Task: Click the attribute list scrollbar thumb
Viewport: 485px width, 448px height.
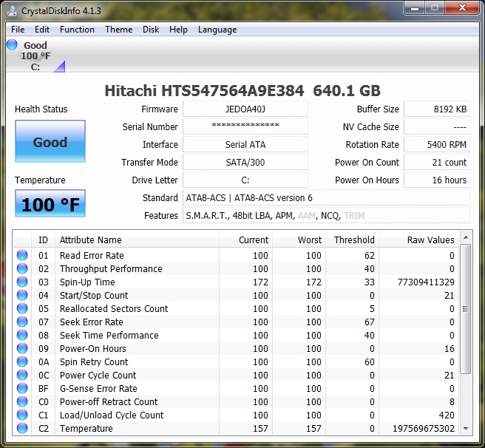Action: tap(465, 309)
